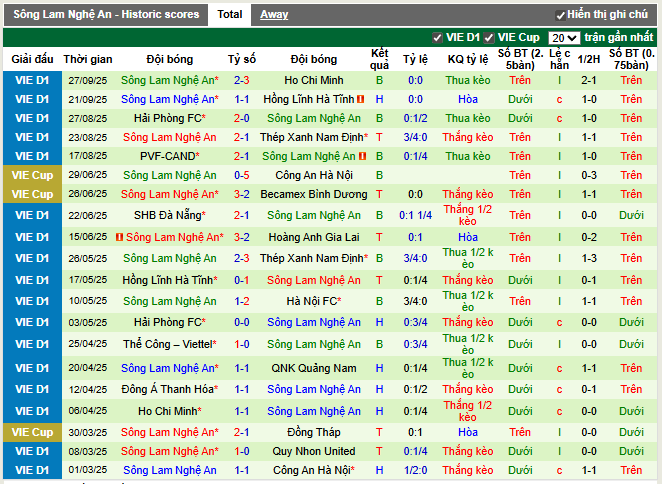Viewport: 662px width, 484px height.
Task: Open Ho Chi Minh team link on 27/09/25
Action: point(314,80)
